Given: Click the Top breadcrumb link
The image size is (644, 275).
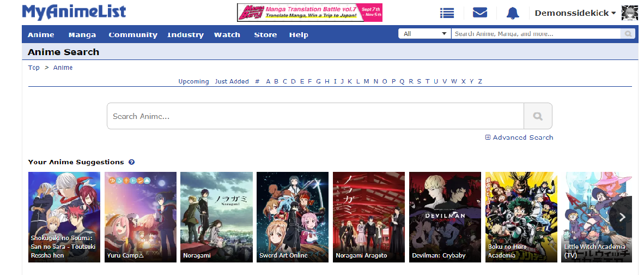Looking at the screenshot, I should click(34, 68).
